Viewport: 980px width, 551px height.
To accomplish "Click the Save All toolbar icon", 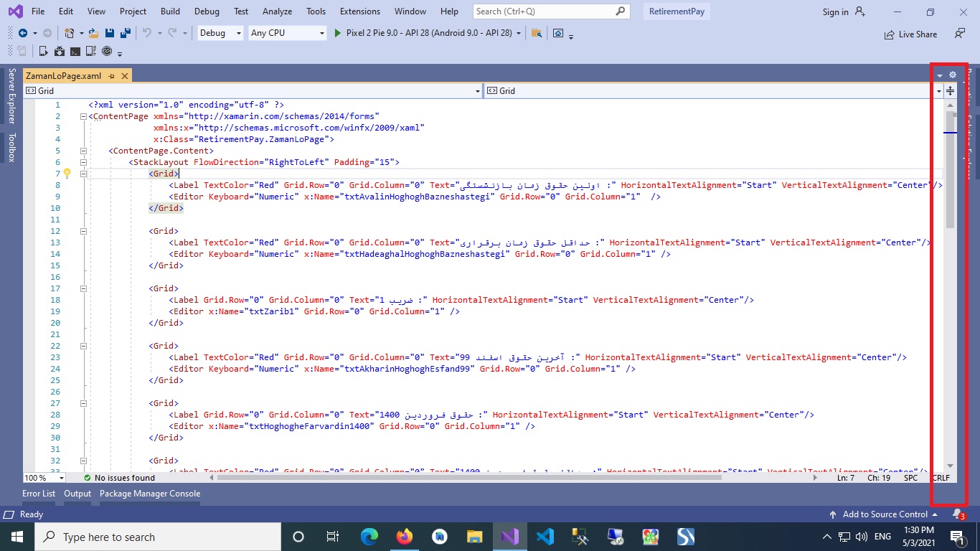I will pyautogui.click(x=125, y=33).
